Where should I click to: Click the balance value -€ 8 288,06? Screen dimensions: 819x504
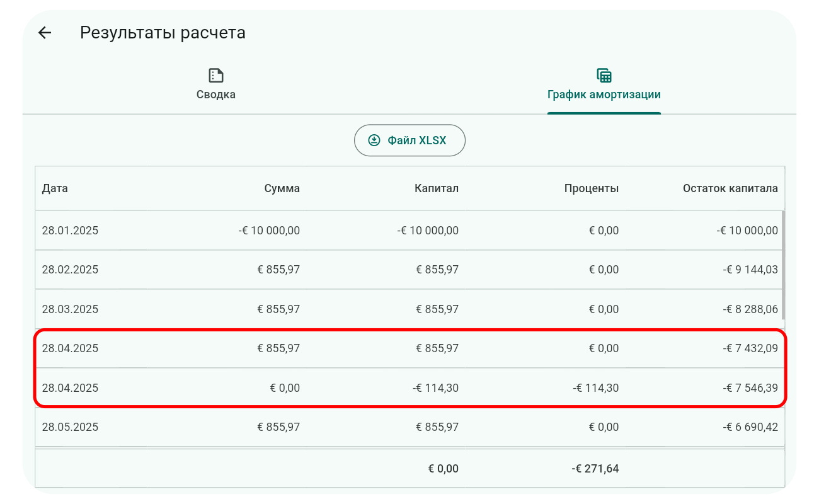(x=750, y=309)
